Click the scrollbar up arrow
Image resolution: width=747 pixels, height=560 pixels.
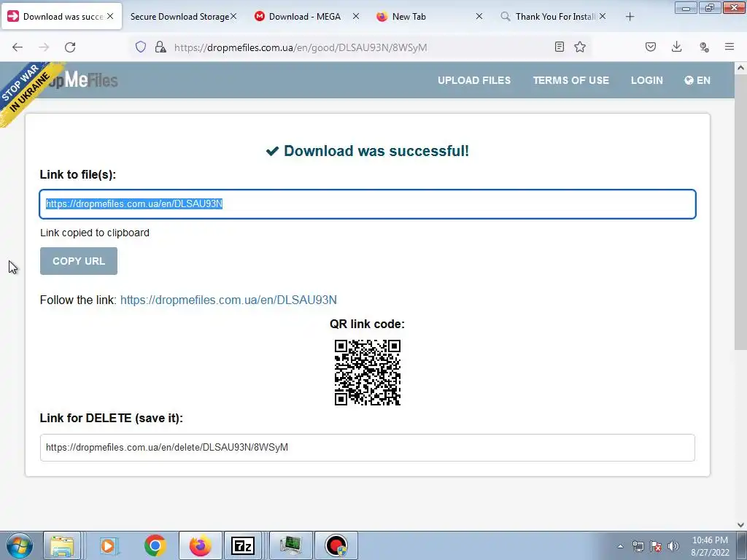click(x=740, y=68)
